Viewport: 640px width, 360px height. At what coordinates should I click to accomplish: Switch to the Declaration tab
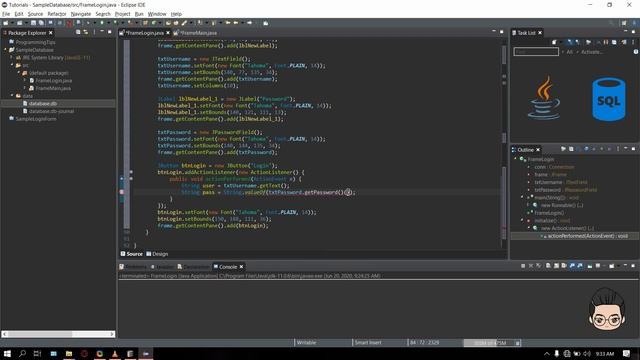193,267
